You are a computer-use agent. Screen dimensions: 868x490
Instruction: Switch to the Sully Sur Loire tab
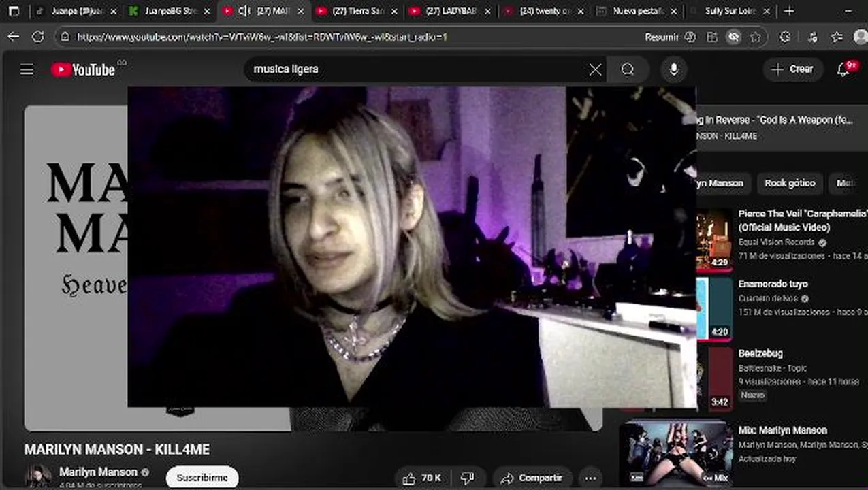tap(730, 11)
